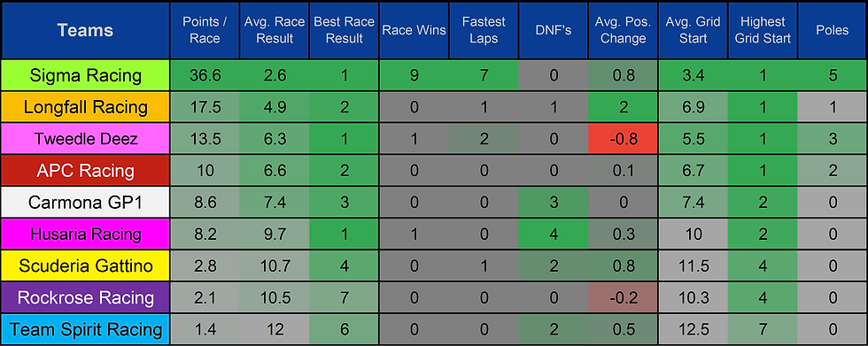Click the Carmona GP1 team cell
Screen dimensions: 868x346
click(x=85, y=203)
